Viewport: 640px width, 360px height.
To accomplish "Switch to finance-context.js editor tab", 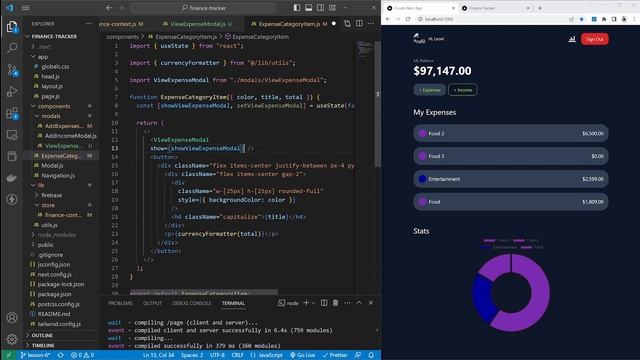I will pos(121,24).
